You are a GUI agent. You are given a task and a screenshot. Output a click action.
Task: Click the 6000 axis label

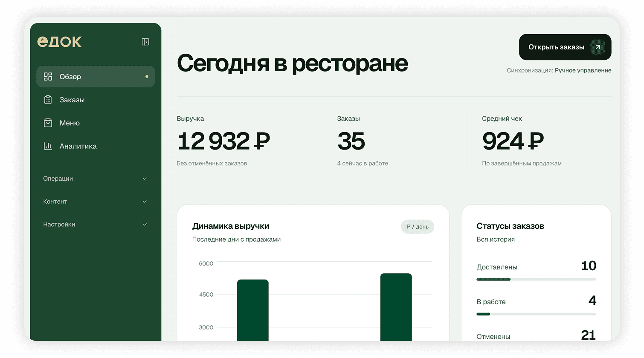[x=206, y=263]
